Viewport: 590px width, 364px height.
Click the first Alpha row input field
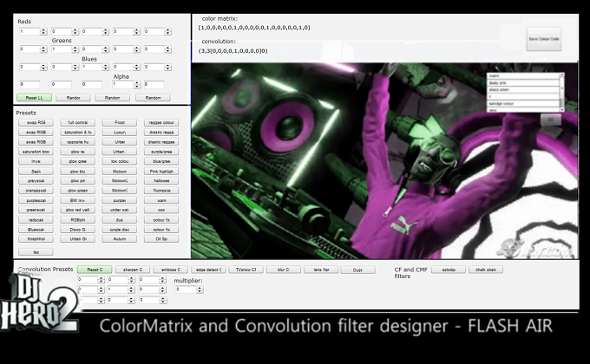pos(29,85)
